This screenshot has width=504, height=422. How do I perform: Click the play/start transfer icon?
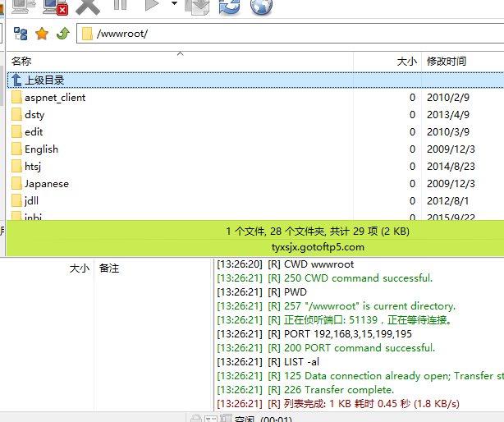click(152, 6)
